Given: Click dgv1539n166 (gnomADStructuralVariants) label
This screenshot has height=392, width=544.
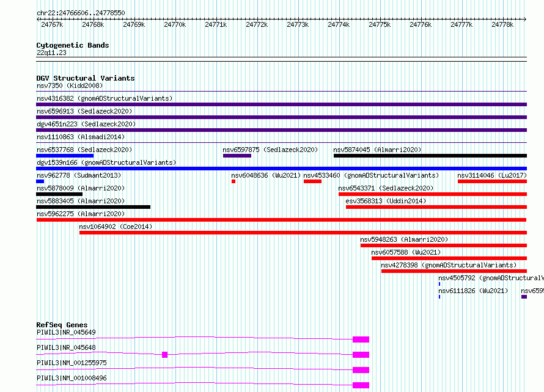Looking at the screenshot, I should [x=106, y=162].
